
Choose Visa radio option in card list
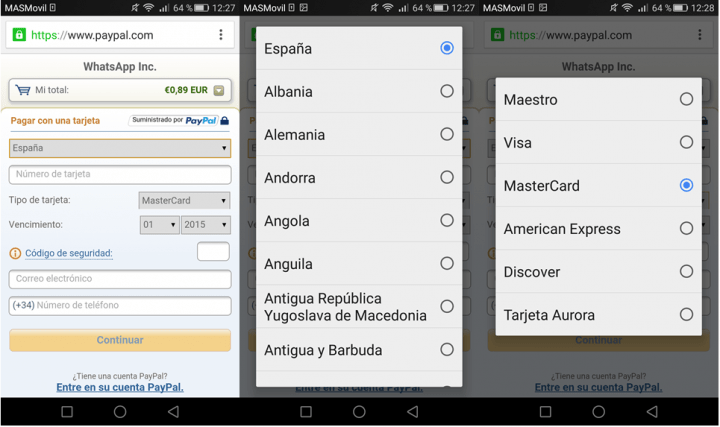coord(686,142)
